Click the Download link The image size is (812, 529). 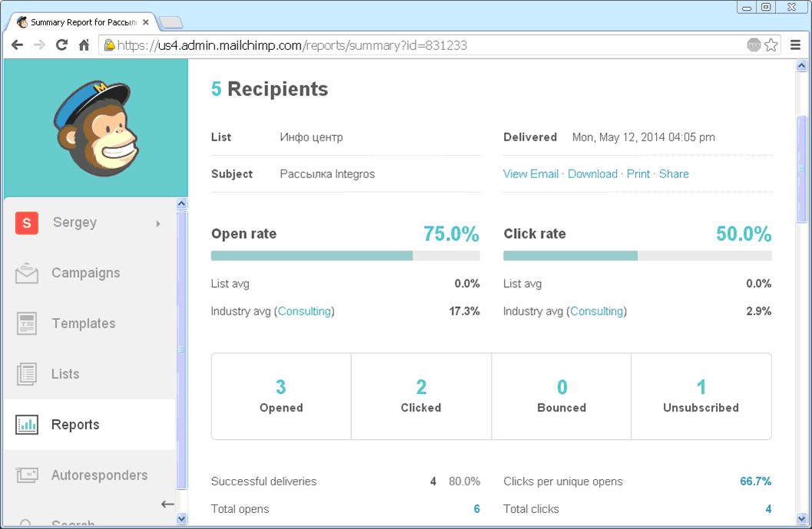tap(592, 174)
